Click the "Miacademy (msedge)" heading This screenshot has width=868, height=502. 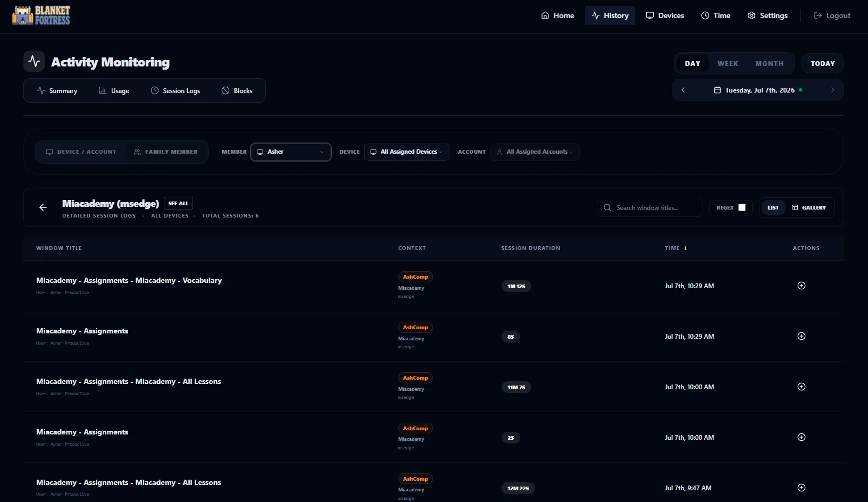[111, 203]
